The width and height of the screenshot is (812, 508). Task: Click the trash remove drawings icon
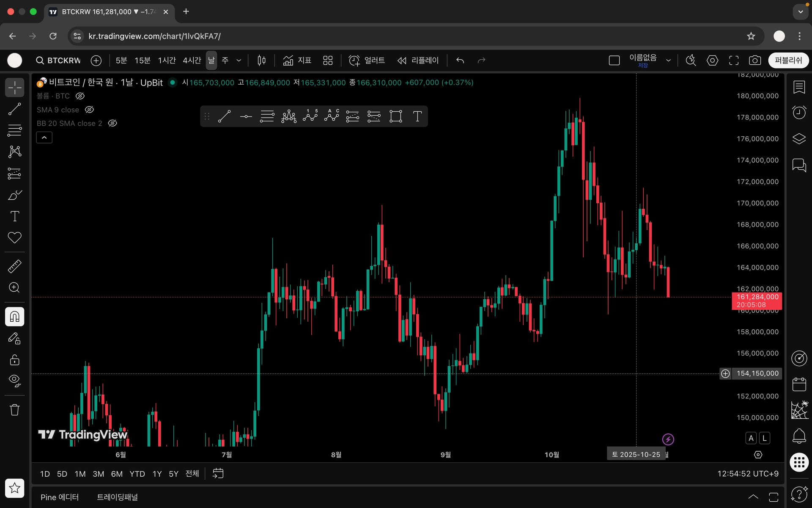[14, 410]
